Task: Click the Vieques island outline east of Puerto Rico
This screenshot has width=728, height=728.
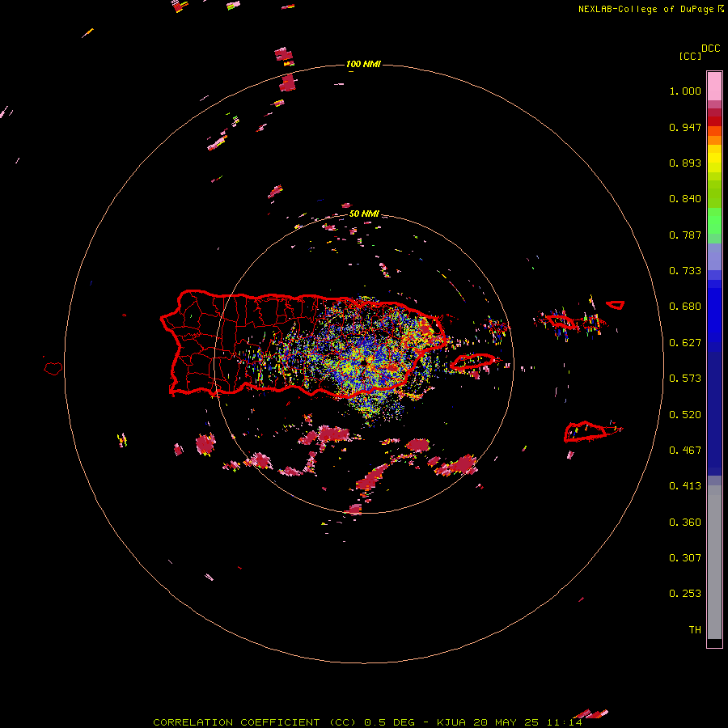Action: click(x=473, y=362)
